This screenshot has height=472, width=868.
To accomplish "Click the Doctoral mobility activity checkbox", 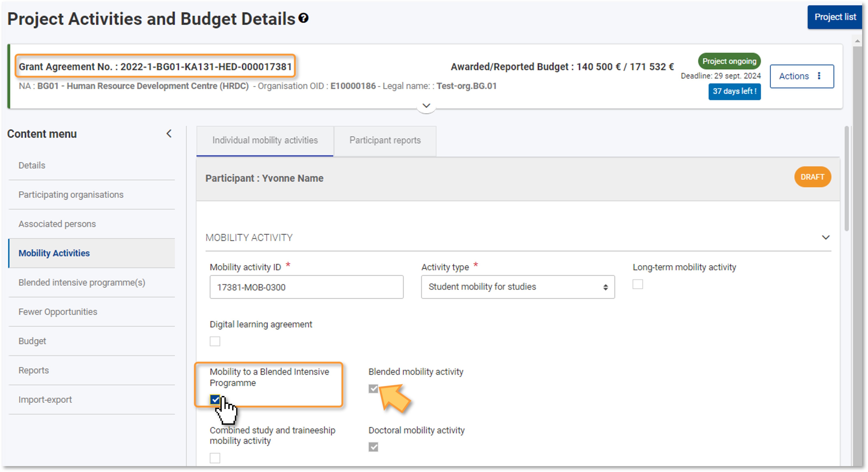I will tap(373, 447).
